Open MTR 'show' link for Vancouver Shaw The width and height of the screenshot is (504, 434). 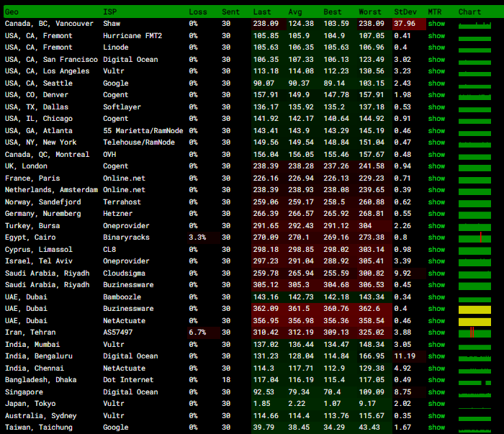436,24
